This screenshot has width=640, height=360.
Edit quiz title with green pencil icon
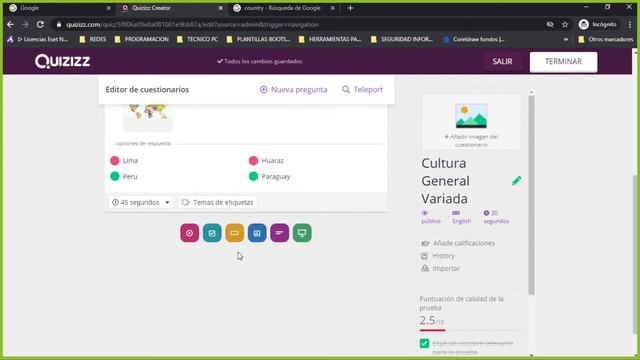[516, 180]
